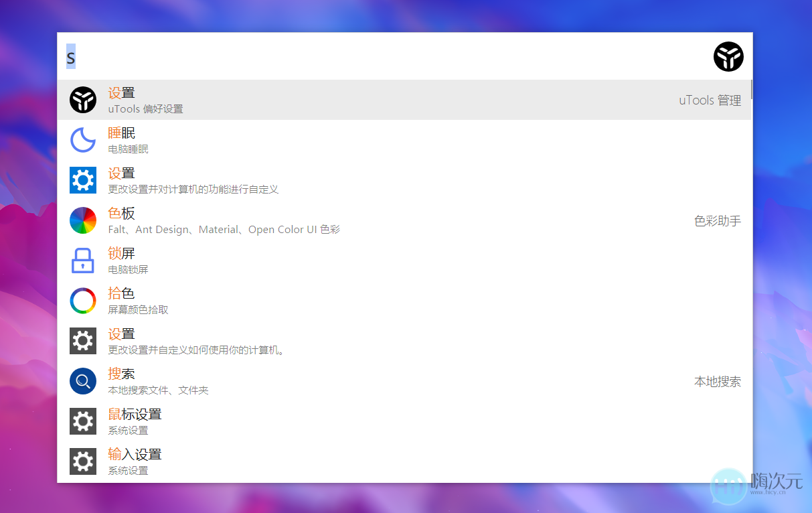Click the 本地搜索 tag beside 搜索
Image resolution: width=812 pixels, height=513 pixels.
tap(718, 381)
